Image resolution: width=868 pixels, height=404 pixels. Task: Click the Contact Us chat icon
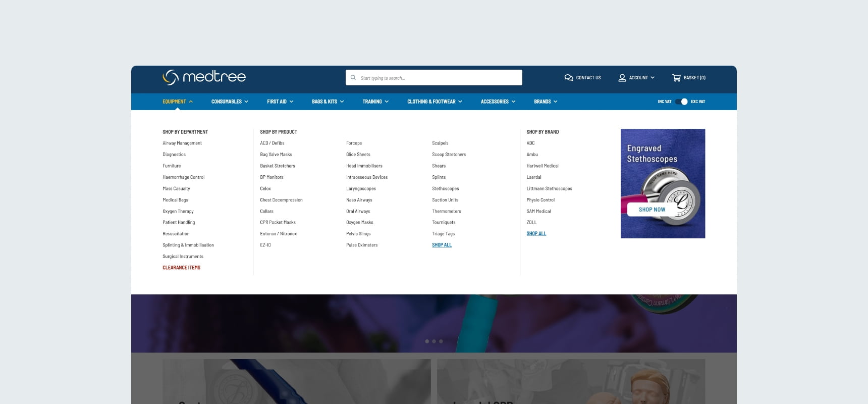(x=569, y=78)
